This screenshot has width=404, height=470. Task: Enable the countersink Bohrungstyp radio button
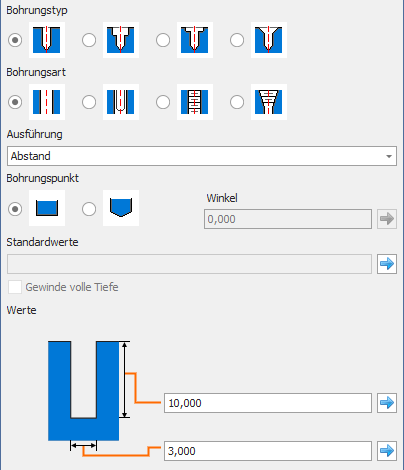237,40
